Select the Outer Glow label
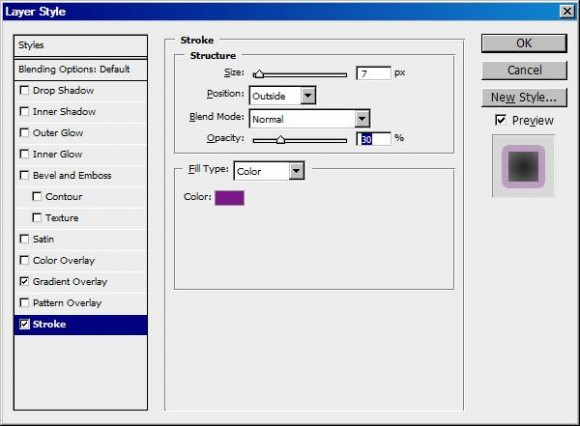 [x=58, y=133]
